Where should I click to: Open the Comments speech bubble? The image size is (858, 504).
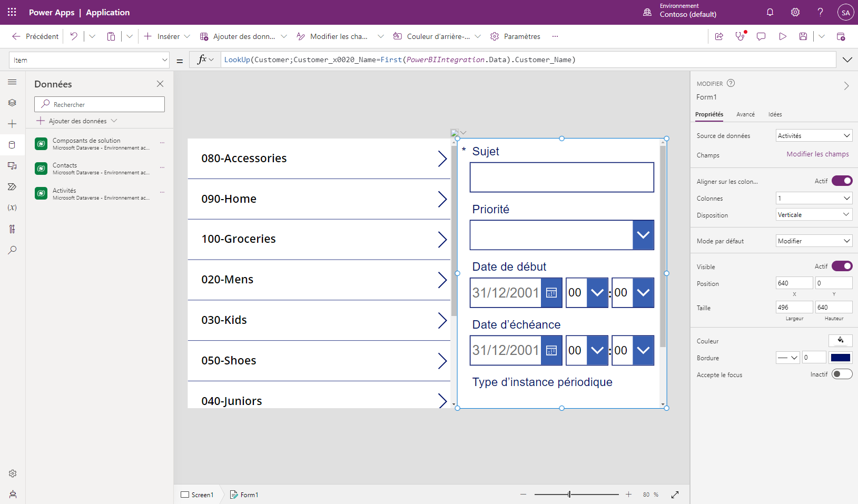[x=761, y=36]
